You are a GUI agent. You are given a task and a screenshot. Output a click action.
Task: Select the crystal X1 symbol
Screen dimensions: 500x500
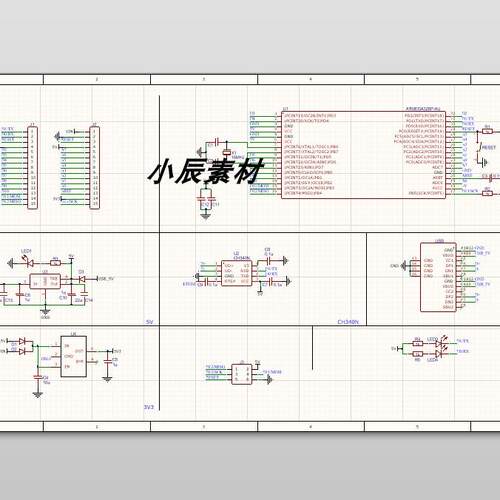click(227, 152)
